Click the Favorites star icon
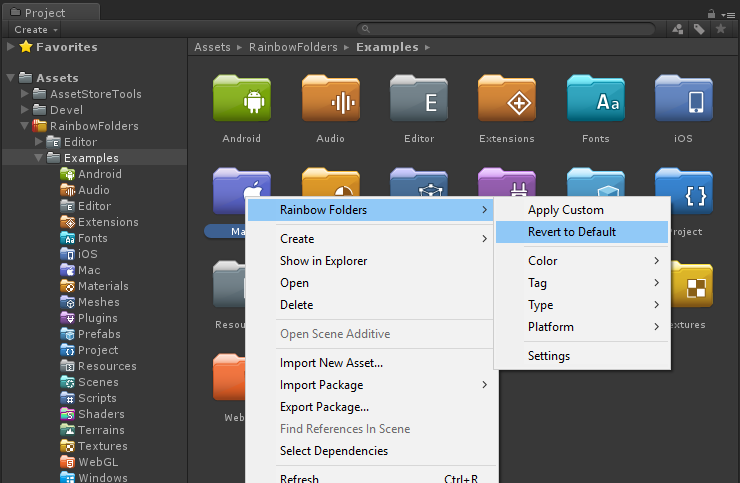Viewport: 740px width, 483px height. click(26, 47)
